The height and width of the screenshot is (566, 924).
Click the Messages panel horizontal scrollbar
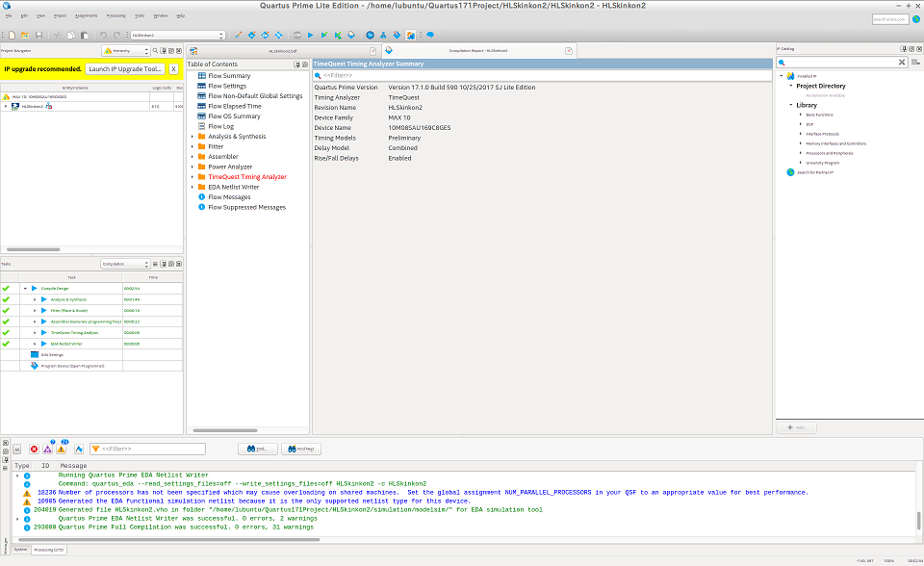[169, 539]
